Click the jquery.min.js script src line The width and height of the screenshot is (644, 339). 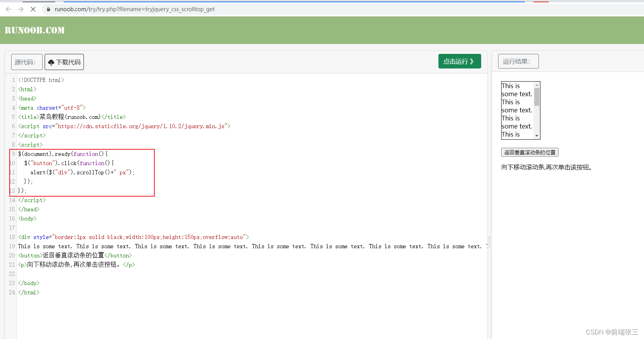[124, 126]
